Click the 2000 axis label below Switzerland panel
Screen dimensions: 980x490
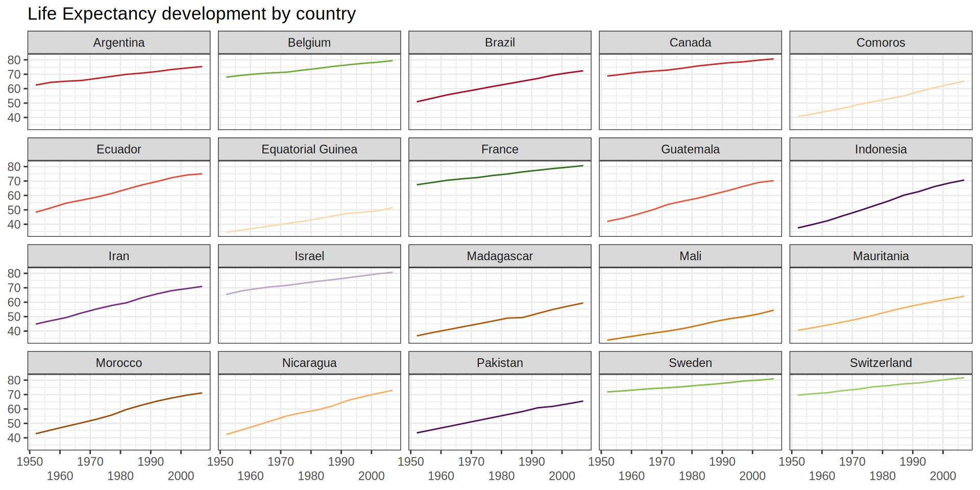click(x=943, y=476)
